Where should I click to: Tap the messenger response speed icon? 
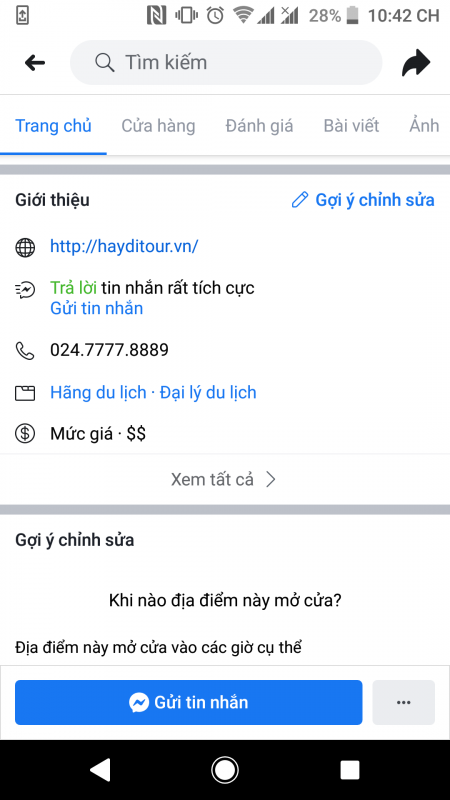25,290
